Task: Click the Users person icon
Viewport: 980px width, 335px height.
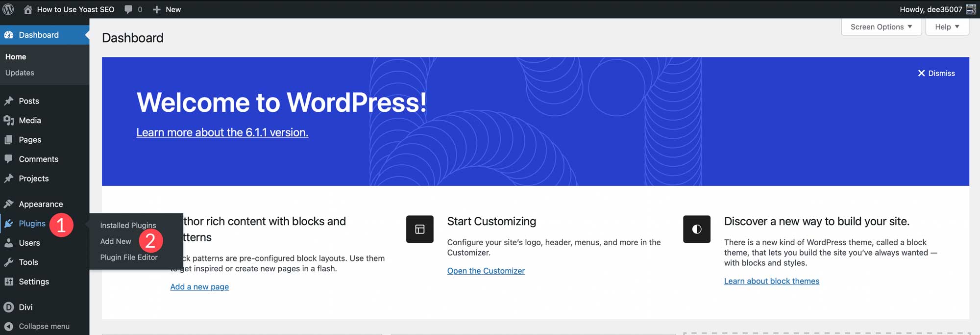Action: (x=9, y=243)
